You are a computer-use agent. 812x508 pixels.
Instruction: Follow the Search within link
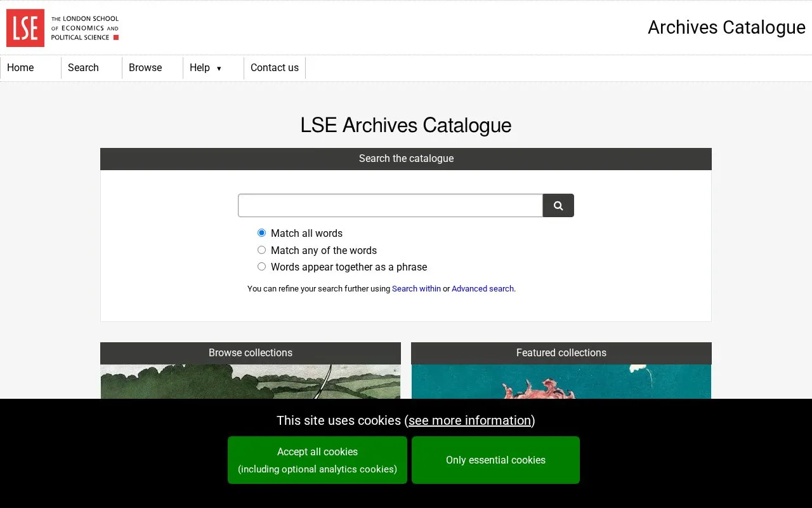click(416, 288)
